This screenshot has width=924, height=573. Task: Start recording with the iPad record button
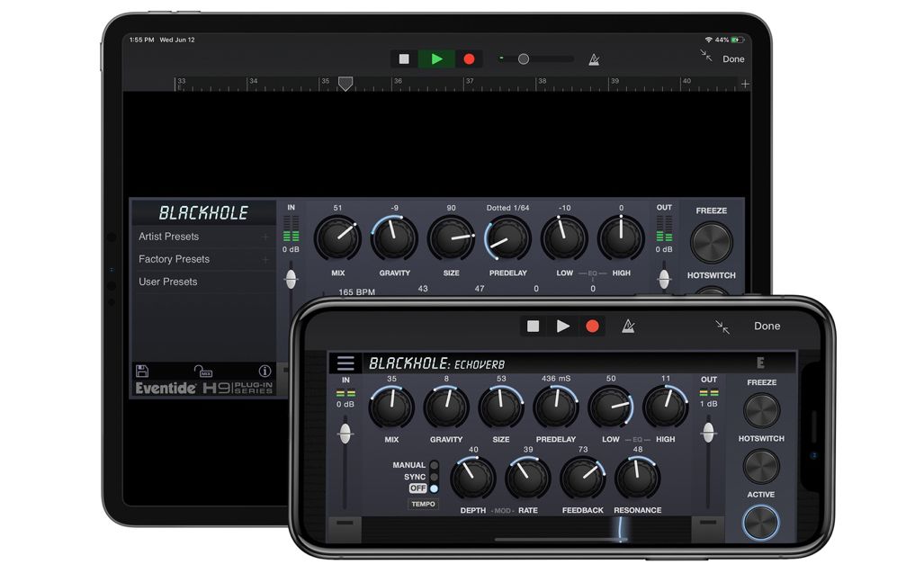(x=469, y=58)
